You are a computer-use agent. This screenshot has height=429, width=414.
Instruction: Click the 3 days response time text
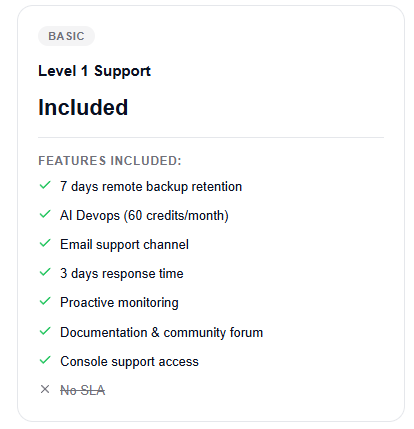pos(122,274)
